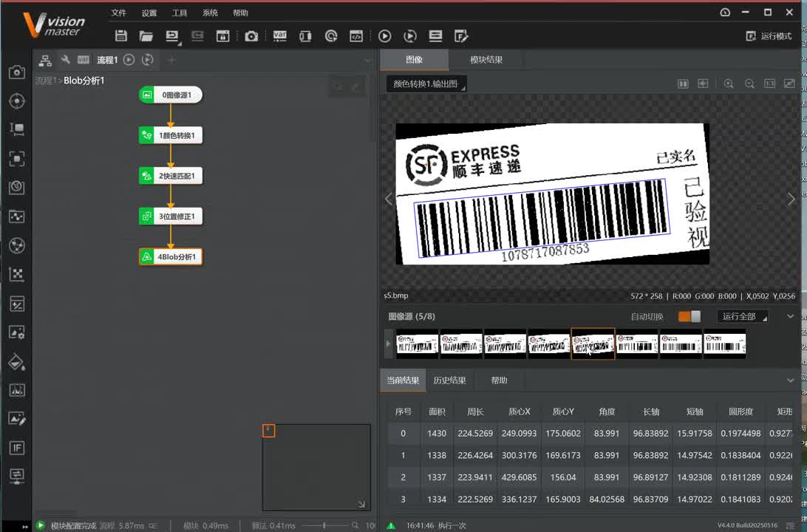Collapse the results panel chevron
The width and height of the screenshot is (807, 532).
791,381
